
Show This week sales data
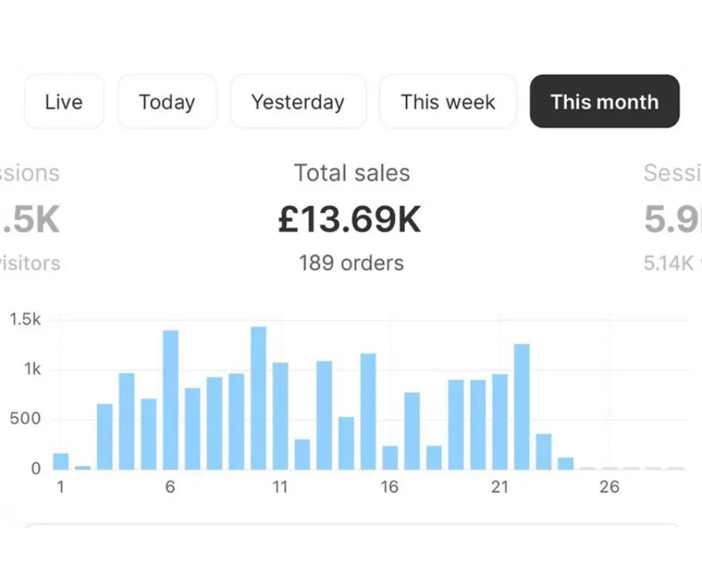tap(447, 101)
